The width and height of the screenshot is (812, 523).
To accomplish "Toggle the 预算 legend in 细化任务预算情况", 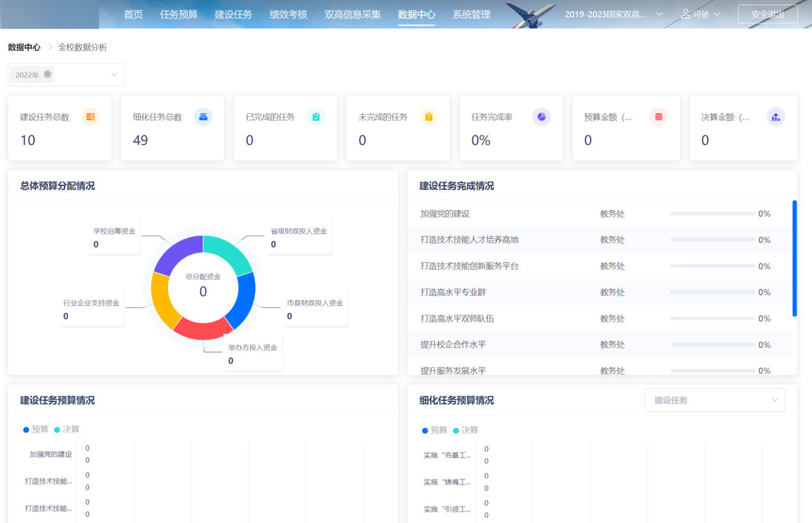I will 434,430.
